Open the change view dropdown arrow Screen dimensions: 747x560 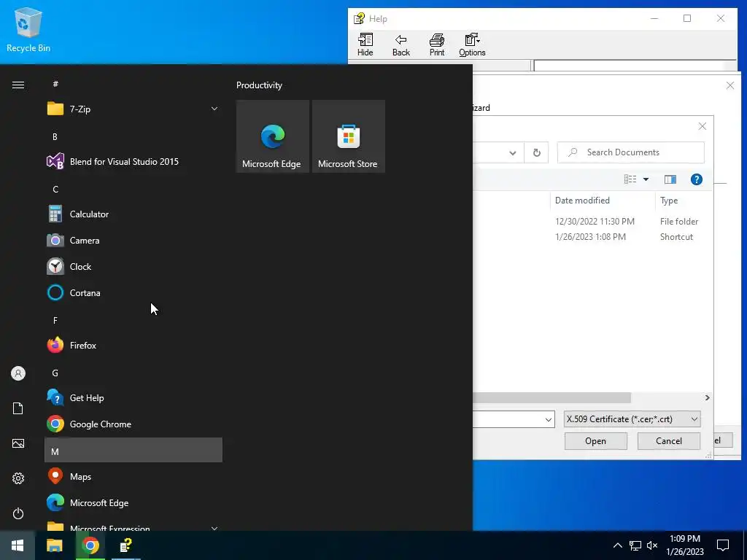pos(646,179)
